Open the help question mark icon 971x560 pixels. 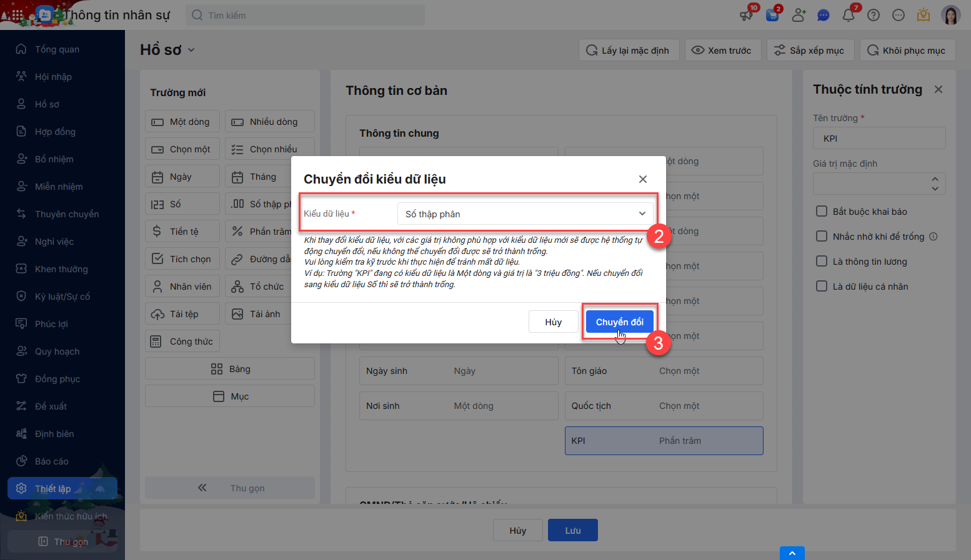click(874, 15)
